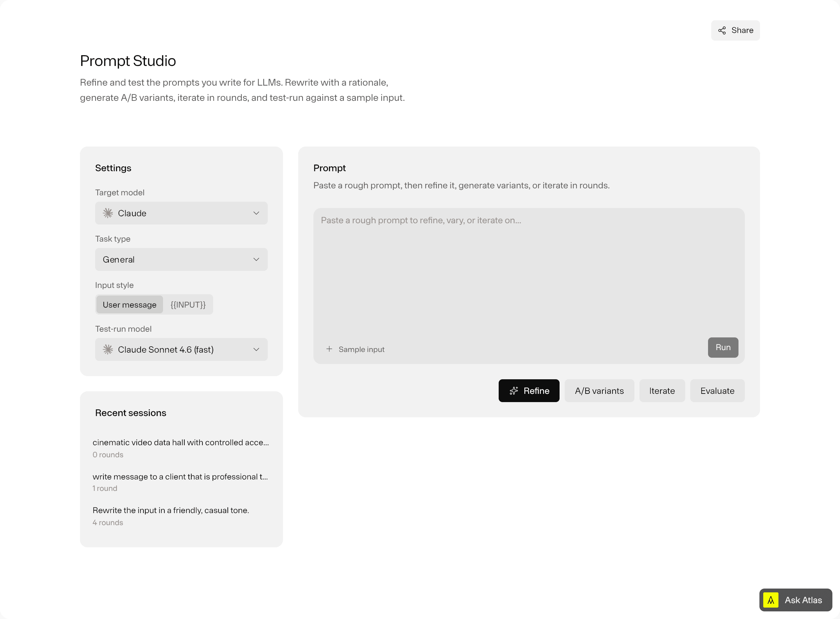Screen dimensions: 840x619
Task: Click the Target model label
Action: pos(120,192)
